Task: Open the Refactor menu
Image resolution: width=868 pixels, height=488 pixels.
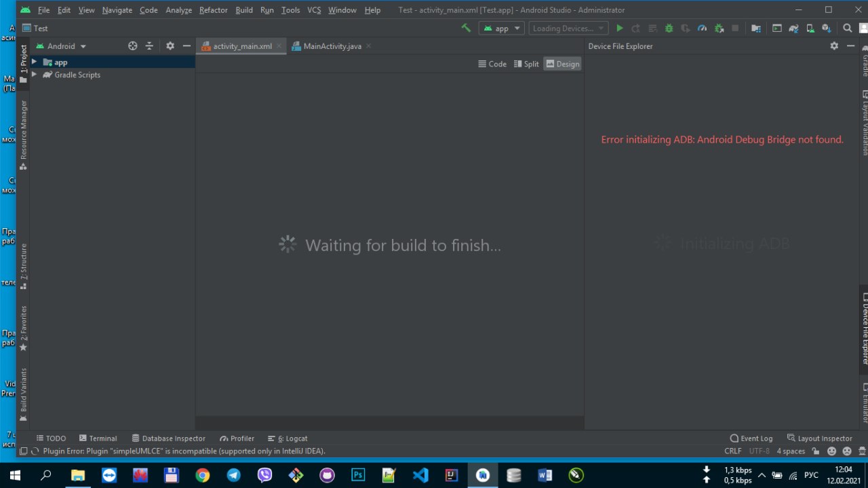Action: [x=213, y=10]
